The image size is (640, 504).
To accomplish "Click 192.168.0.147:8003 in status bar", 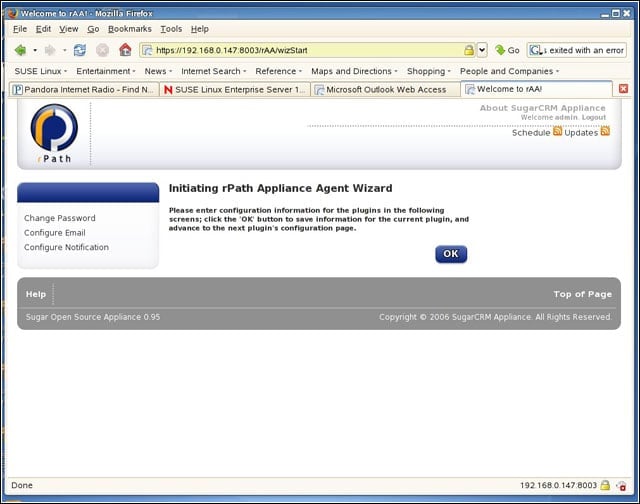I will (558, 485).
